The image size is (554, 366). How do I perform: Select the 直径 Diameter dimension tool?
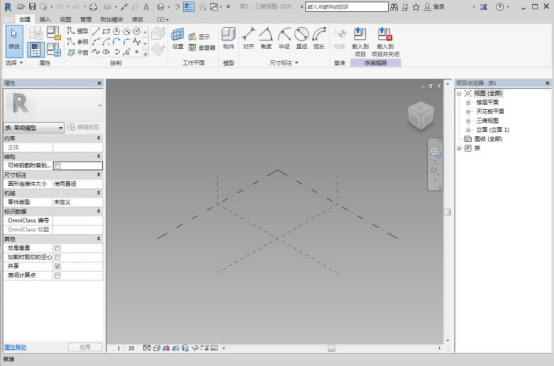(x=301, y=39)
